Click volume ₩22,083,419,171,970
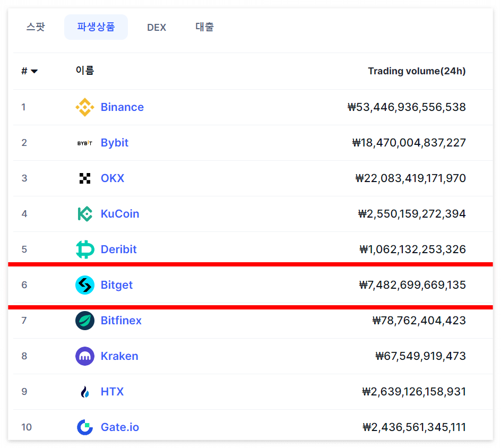 [411, 178]
